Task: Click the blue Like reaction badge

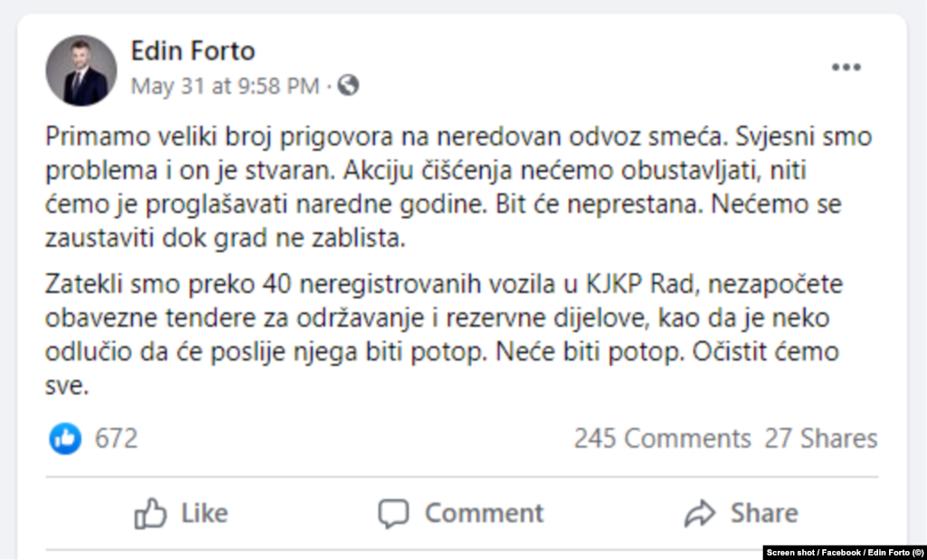Action: [64, 439]
